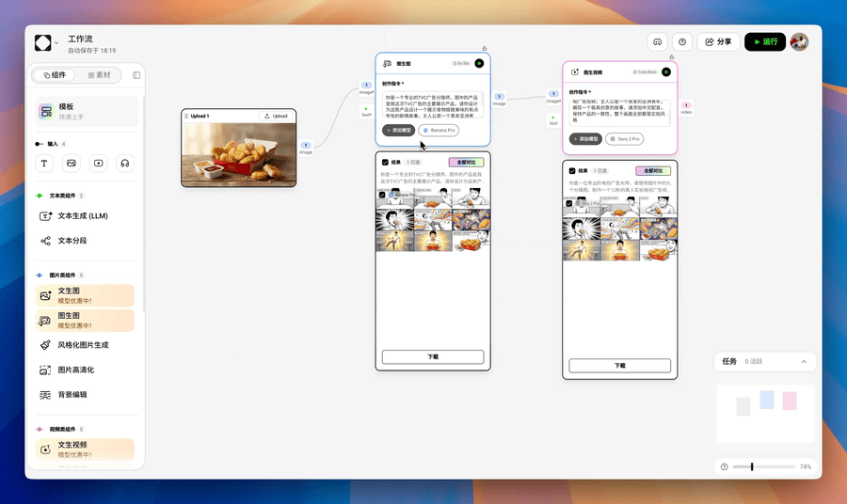Add an image input component
This screenshot has width=847, height=504.
(x=71, y=163)
